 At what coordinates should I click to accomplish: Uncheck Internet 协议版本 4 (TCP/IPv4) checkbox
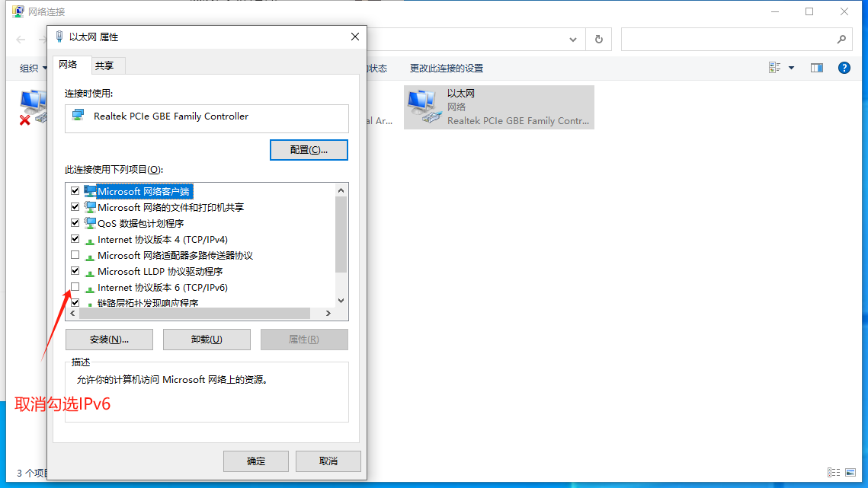click(x=75, y=239)
